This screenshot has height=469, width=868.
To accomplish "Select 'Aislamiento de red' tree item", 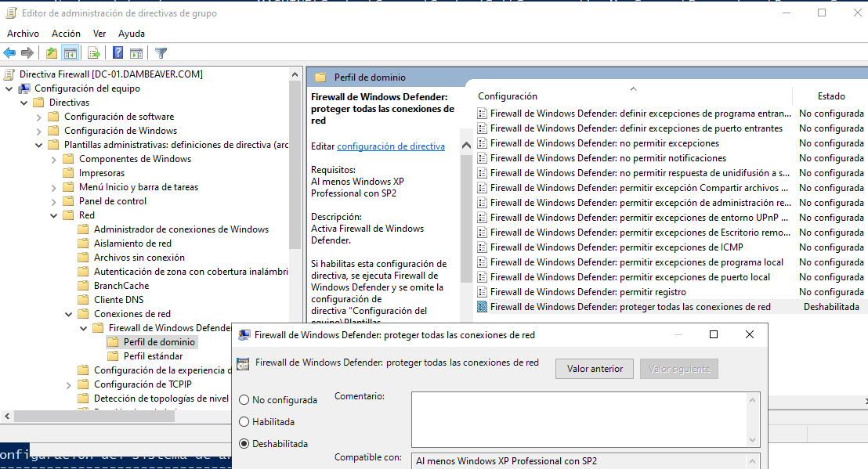I will click(132, 244).
